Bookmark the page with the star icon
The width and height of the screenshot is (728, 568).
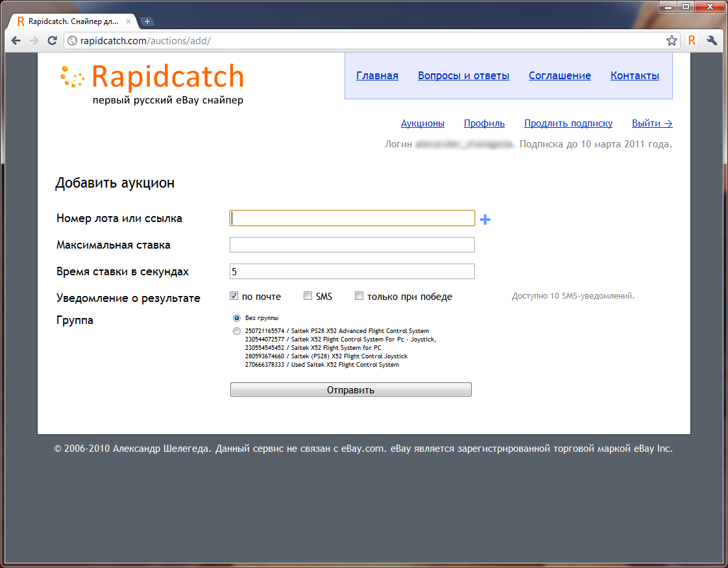672,41
